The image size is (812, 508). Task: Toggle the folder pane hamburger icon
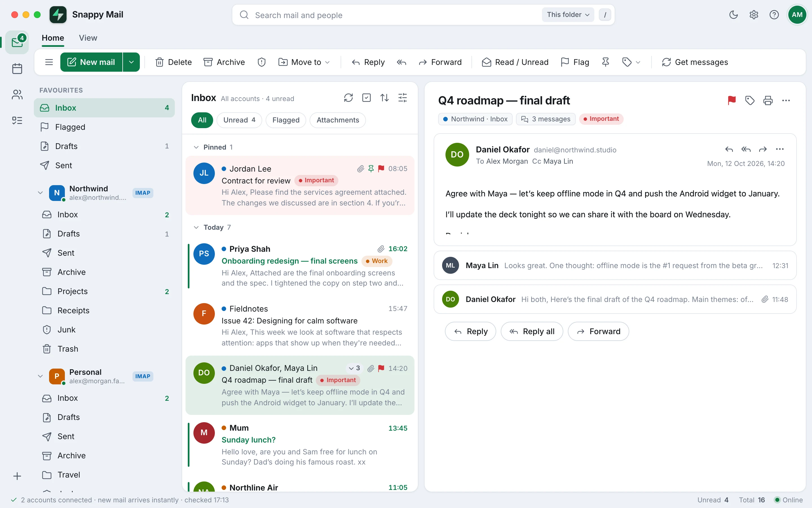[x=49, y=62]
